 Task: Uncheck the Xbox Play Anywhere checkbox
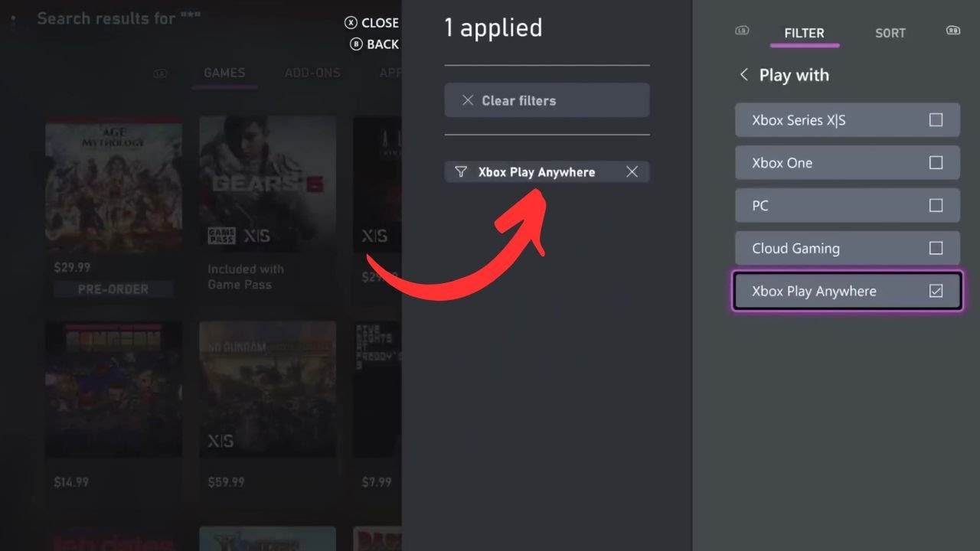pyautogui.click(x=936, y=292)
